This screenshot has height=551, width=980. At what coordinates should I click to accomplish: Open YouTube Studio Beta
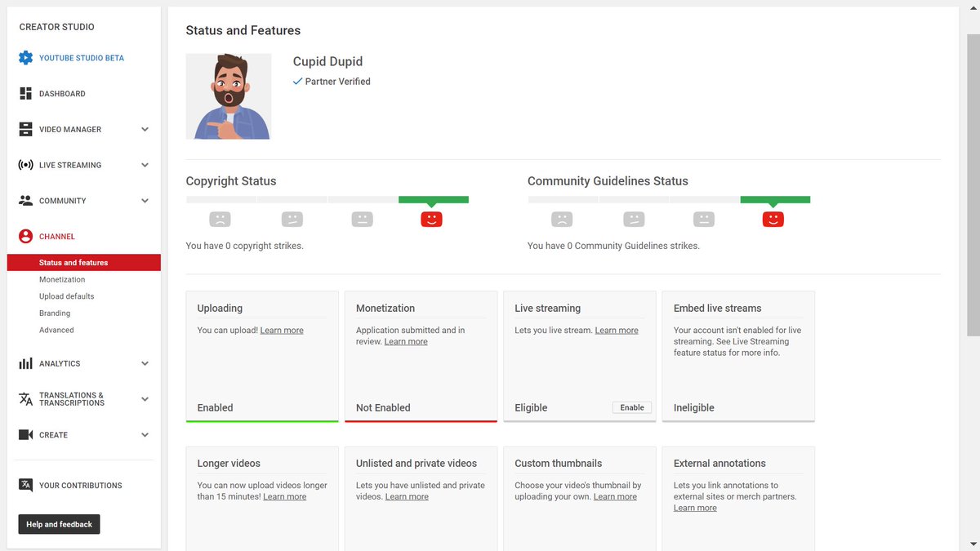(82, 58)
